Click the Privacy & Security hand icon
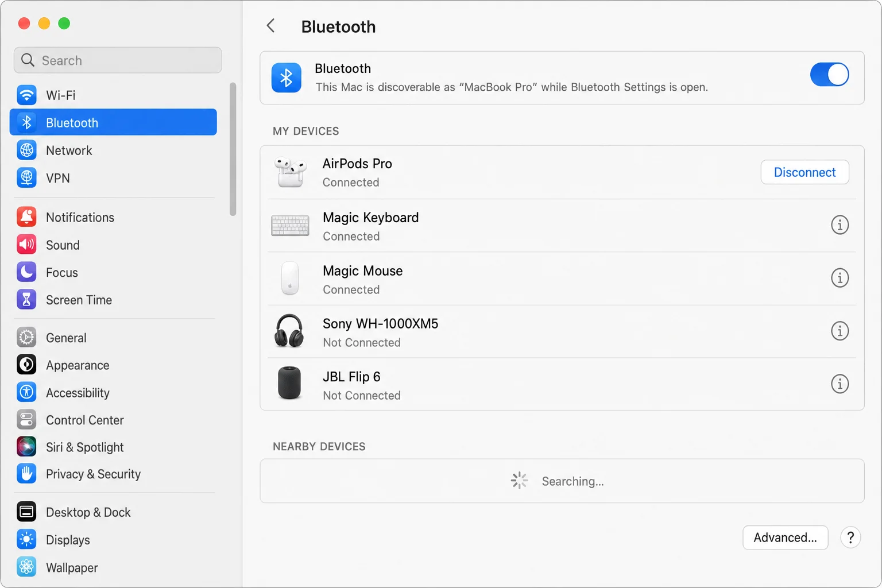The height and width of the screenshot is (588, 882). [26, 474]
